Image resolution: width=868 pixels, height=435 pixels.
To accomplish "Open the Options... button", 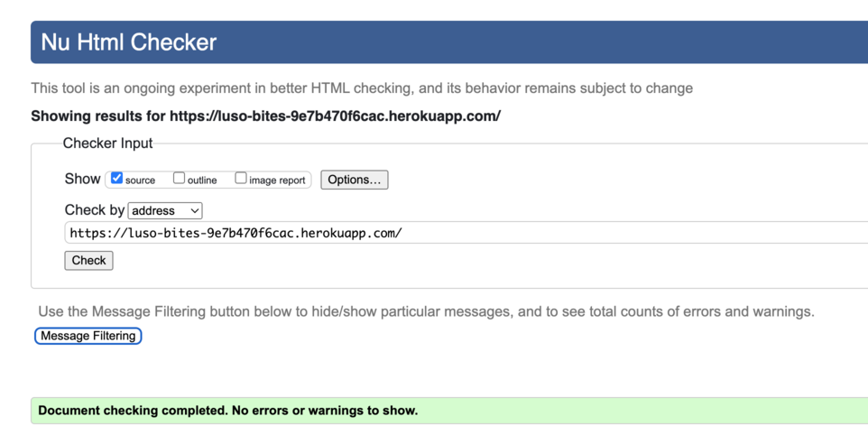I will (355, 180).
